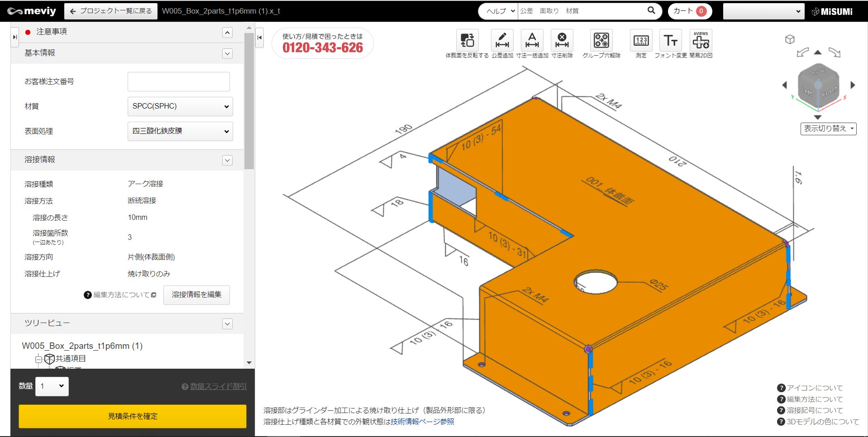Toggle the left sidebar collapse arrow

click(259, 38)
